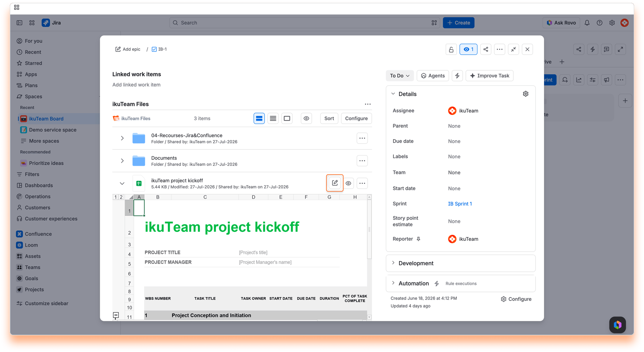The height and width of the screenshot is (352, 644).
Task: Expand the Automation section
Action: pyautogui.click(x=393, y=283)
